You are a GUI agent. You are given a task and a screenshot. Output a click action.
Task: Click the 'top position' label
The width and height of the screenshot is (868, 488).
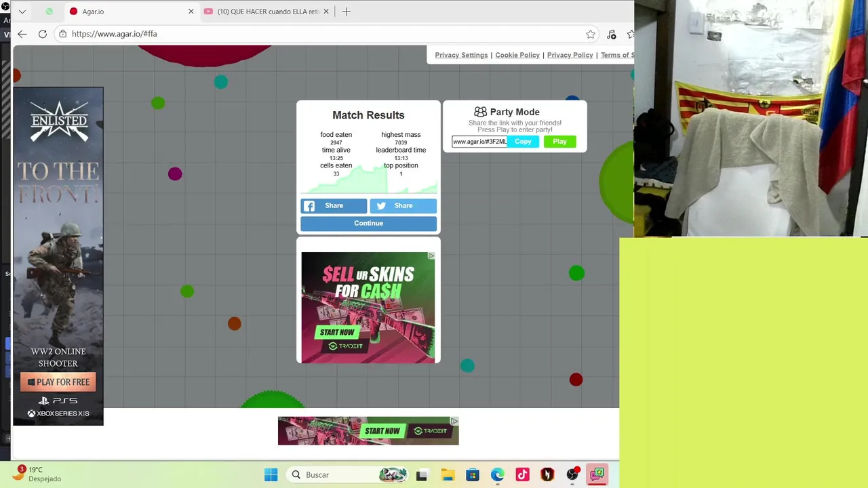401,165
